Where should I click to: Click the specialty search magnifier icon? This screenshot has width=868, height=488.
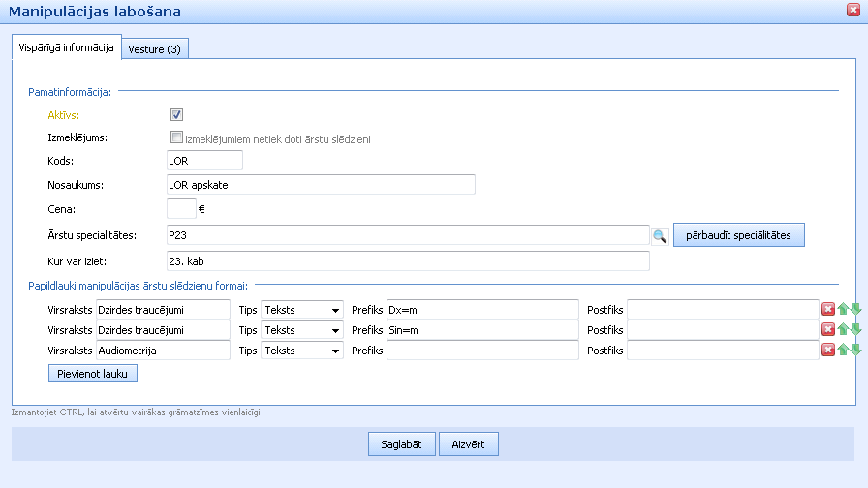660,235
